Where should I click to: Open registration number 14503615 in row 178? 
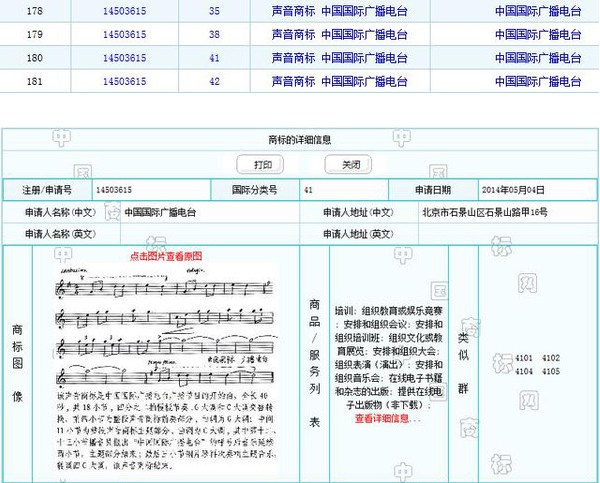[124, 11]
